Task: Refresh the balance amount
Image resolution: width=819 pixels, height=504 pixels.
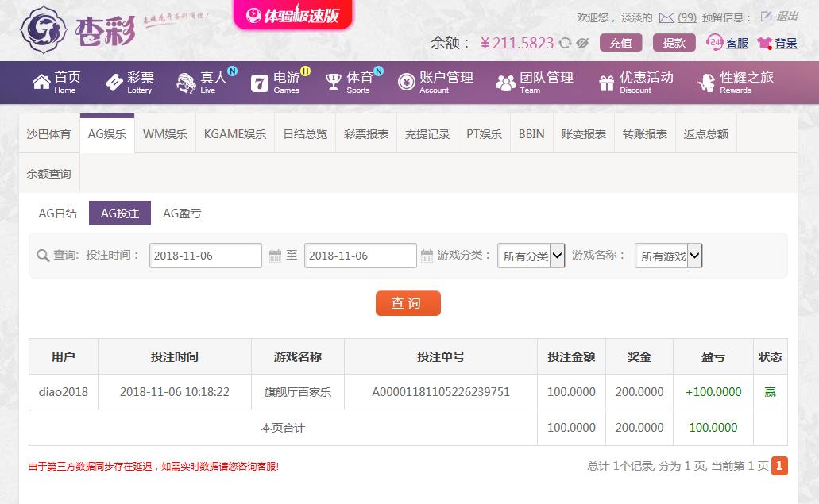Action: click(x=565, y=43)
